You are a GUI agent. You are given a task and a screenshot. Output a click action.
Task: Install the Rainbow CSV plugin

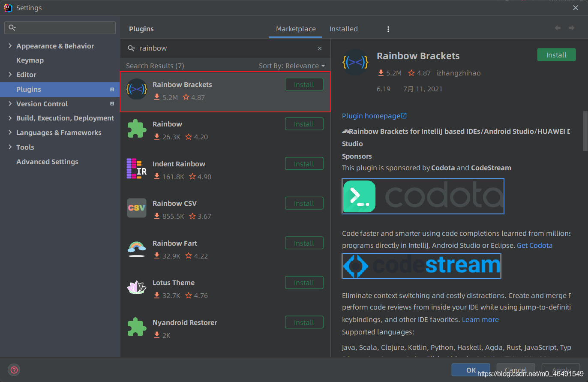click(x=304, y=203)
